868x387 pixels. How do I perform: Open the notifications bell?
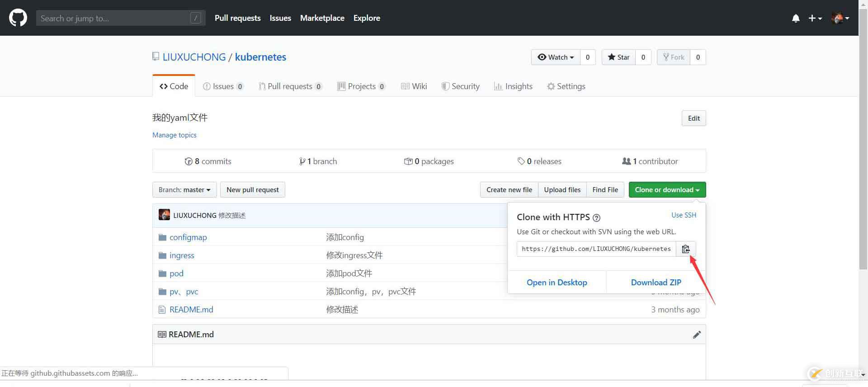pos(796,18)
